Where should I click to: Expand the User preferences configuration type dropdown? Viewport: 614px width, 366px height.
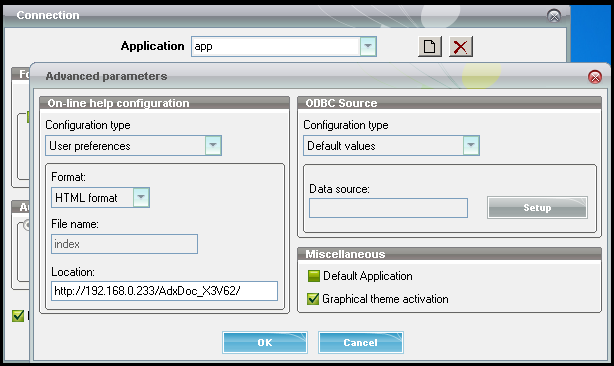point(213,145)
